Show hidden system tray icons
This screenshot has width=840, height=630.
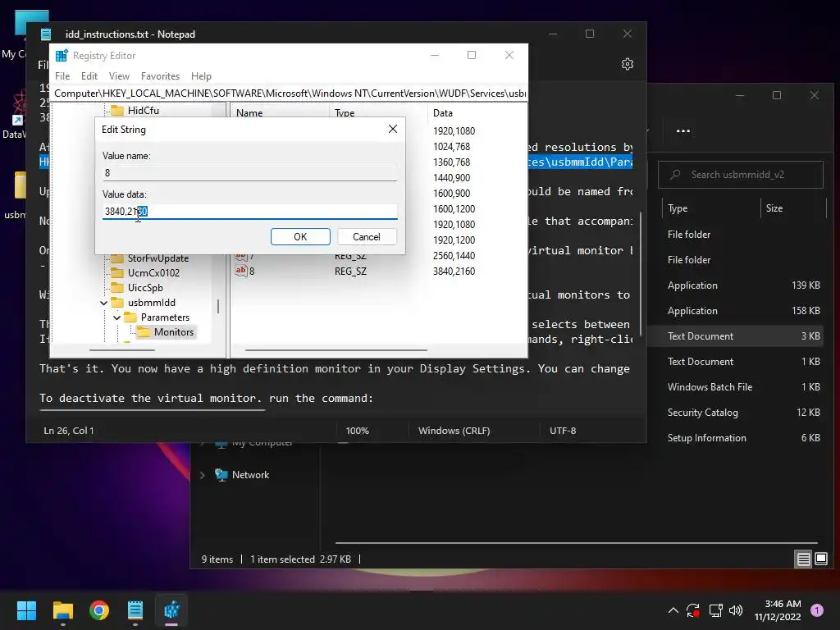coord(673,610)
